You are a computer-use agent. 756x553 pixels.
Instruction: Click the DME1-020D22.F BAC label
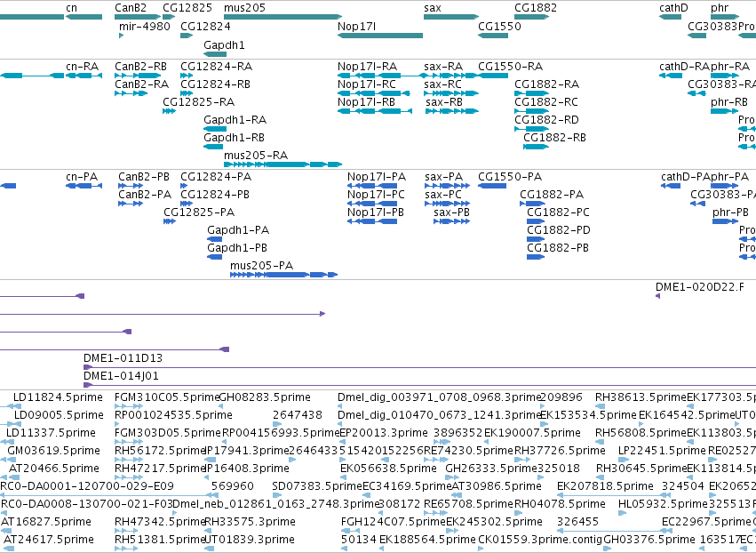click(700, 287)
